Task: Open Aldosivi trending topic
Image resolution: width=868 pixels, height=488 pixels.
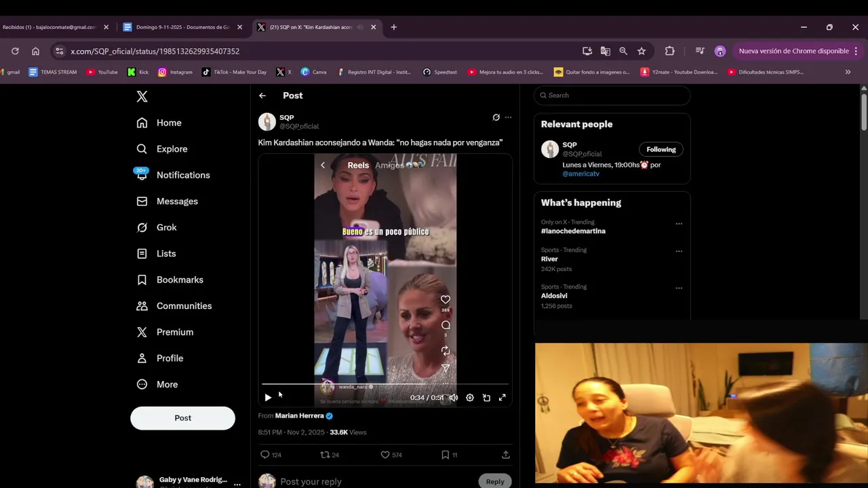Action: [x=554, y=296]
